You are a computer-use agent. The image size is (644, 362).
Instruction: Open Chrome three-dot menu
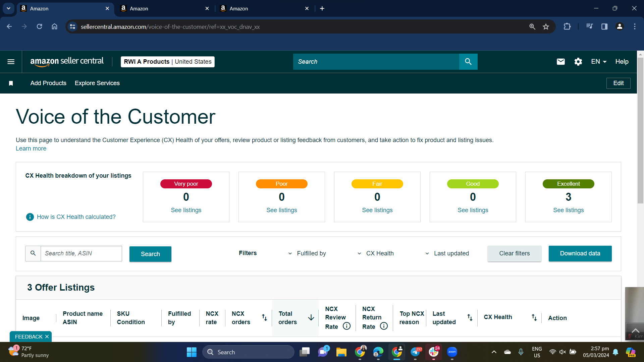[635, 26]
